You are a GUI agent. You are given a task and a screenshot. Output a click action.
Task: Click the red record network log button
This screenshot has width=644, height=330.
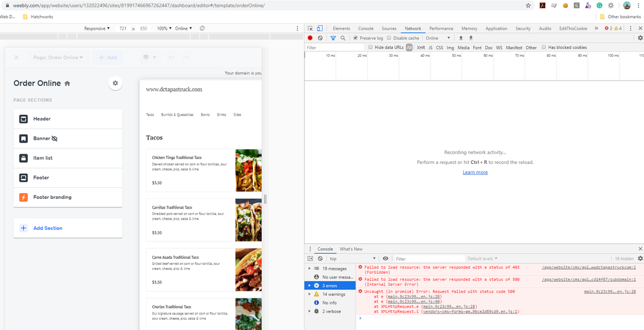pos(310,38)
